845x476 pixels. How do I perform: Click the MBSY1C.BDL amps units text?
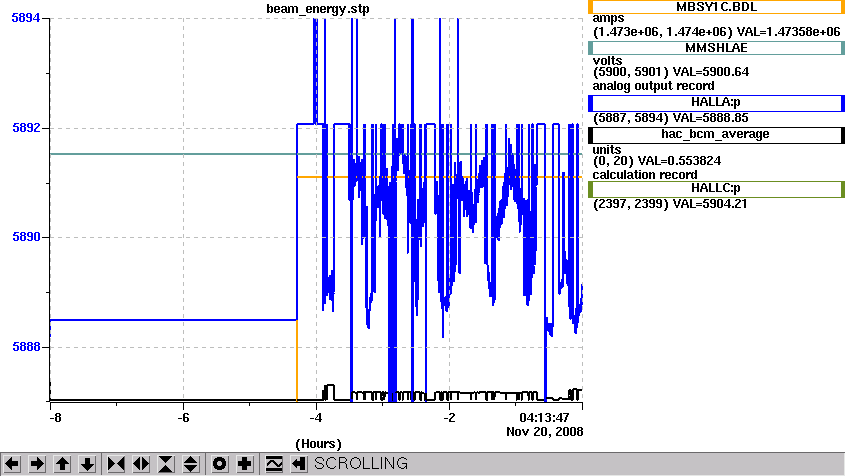(608, 19)
